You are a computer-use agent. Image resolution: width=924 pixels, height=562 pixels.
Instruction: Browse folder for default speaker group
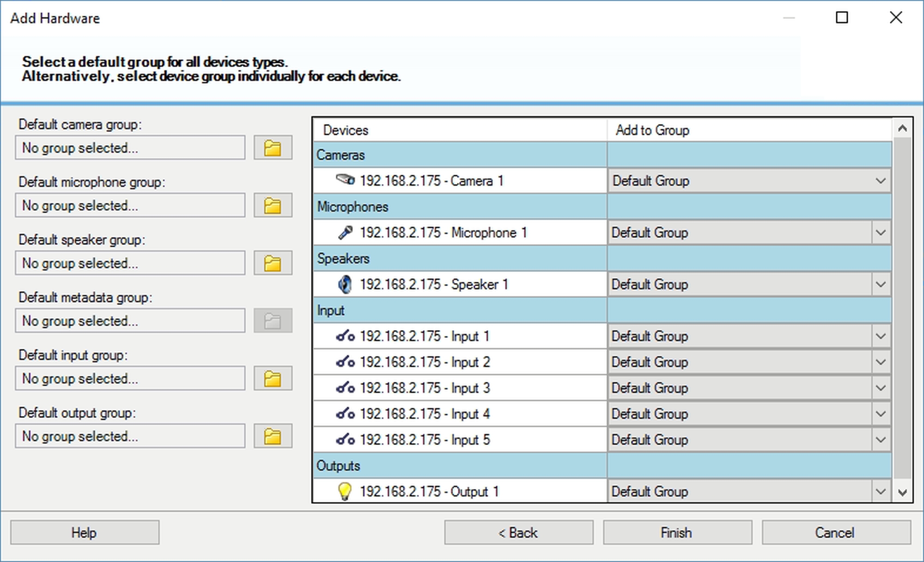click(273, 263)
